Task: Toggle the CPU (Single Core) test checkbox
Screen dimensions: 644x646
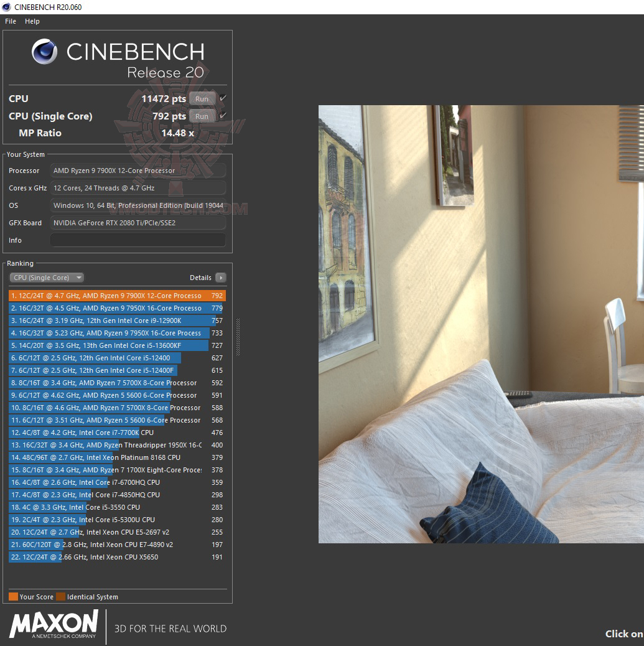Action: coord(223,115)
